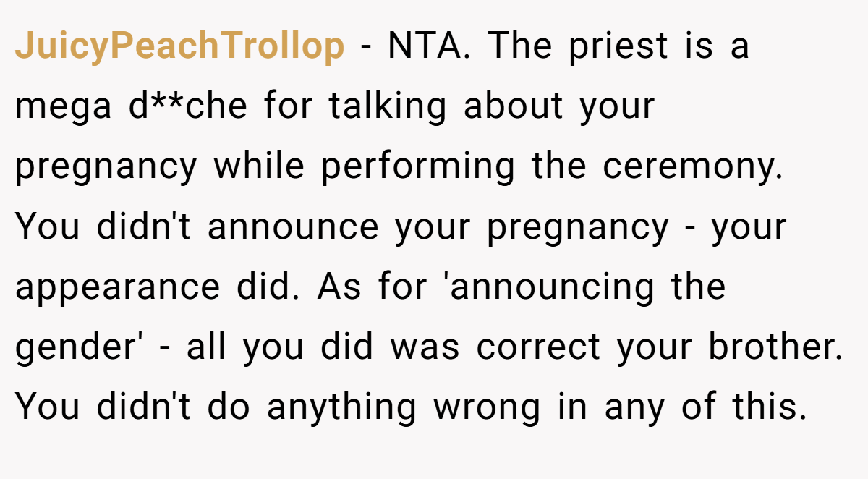The width and height of the screenshot is (868, 479).
Task: Click the word brother in the comment
Action: (775, 348)
